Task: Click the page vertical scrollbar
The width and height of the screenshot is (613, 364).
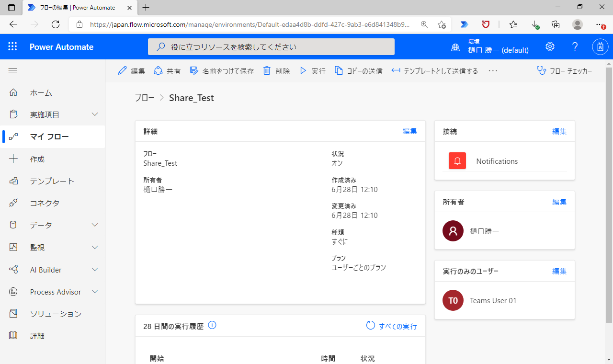Action: 609,195
